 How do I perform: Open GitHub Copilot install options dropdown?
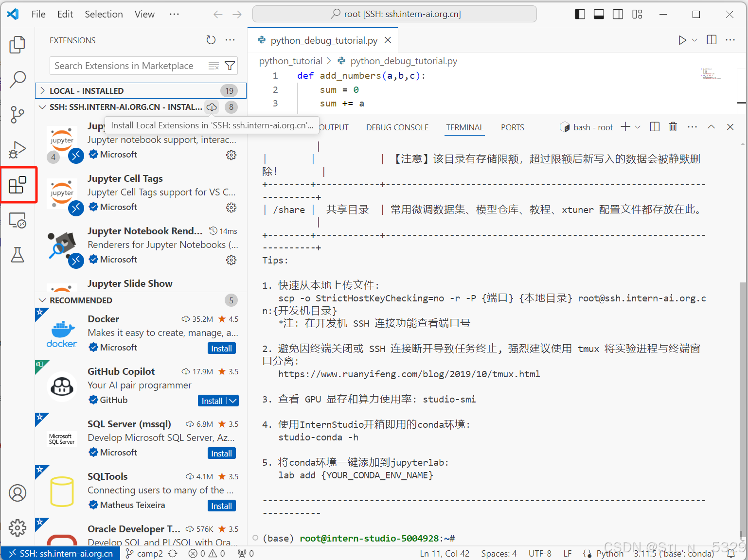point(233,401)
